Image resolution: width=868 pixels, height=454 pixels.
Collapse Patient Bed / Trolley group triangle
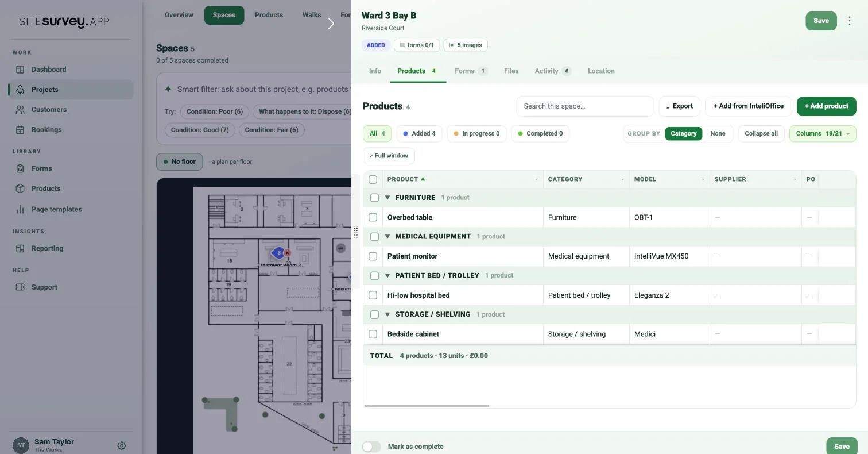point(387,276)
